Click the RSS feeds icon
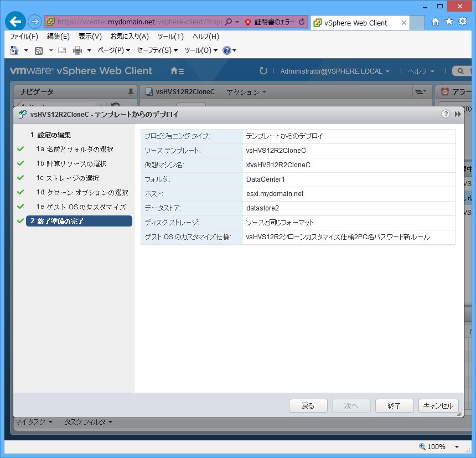Screen dimensions: 476x458 [39, 50]
